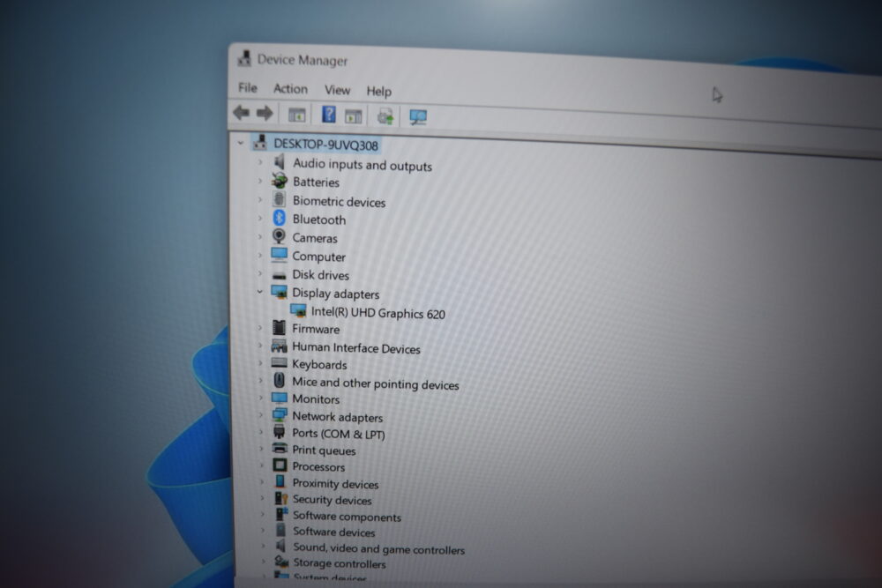882x588 pixels.
Task: Select the 'Storage controllers' label text
Action: point(340,563)
